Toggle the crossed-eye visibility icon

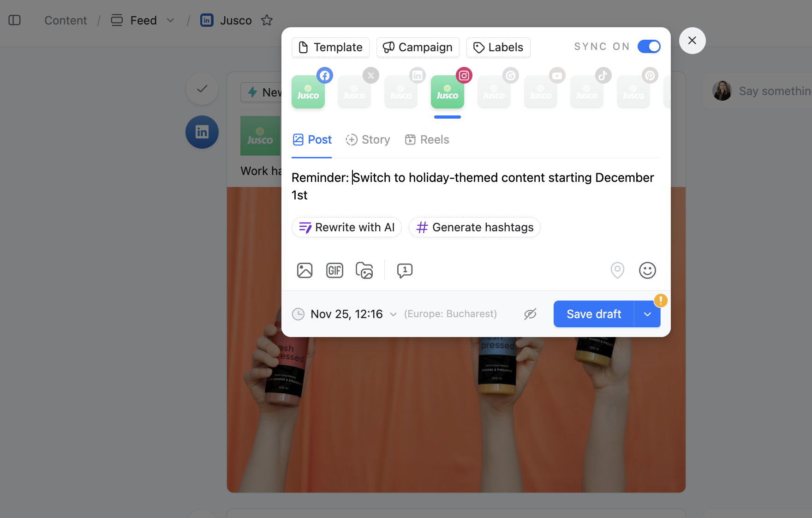[x=530, y=314]
